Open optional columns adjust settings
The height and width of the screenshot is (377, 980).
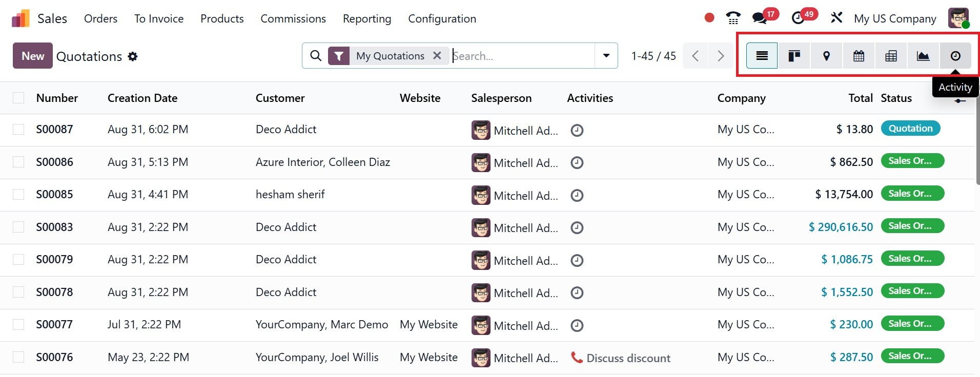960,101
